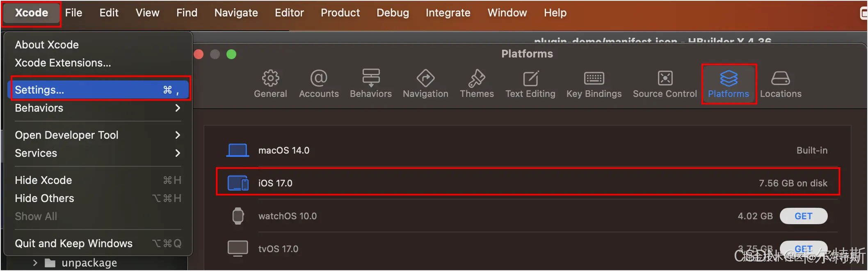Open the Navigation settings tab
Screen dimensions: 868x271
point(425,84)
